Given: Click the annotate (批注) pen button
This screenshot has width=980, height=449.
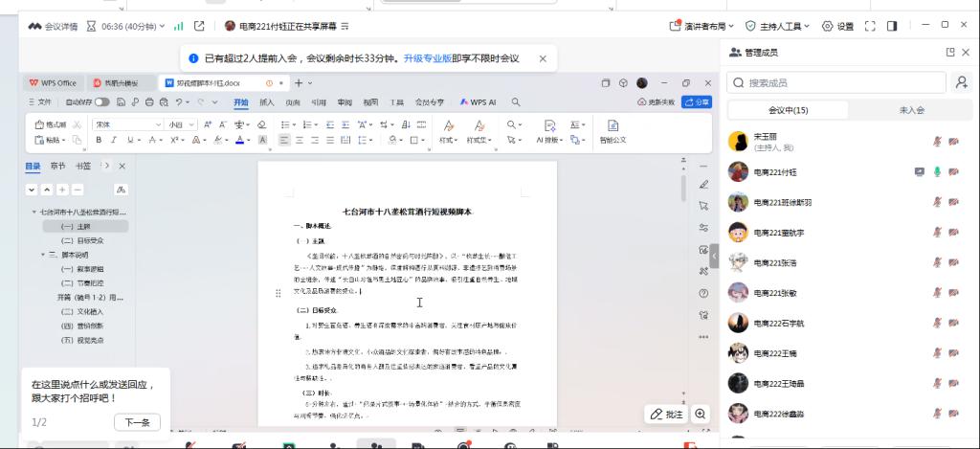Looking at the screenshot, I should pyautogui.click(x=667, y=415).
